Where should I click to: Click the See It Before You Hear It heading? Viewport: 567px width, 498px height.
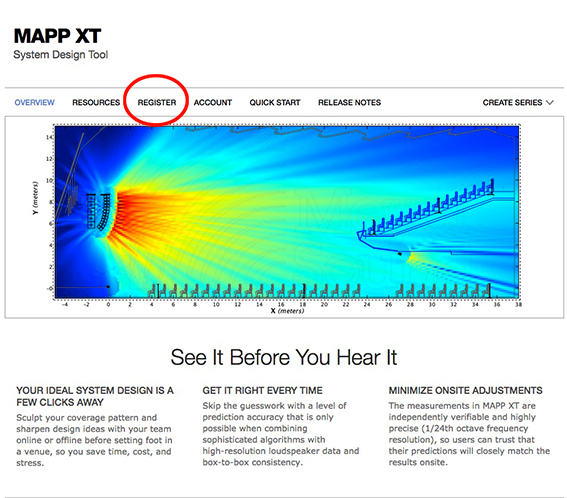[x=284, y=357]
